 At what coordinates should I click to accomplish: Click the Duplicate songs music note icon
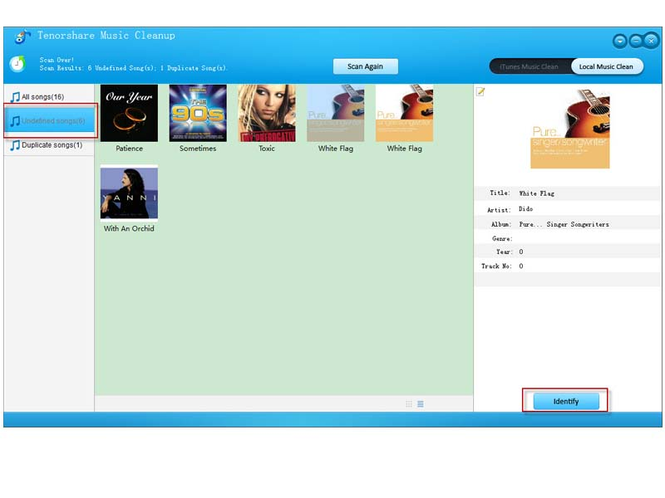pyautogui.click(x=15, y=145)
